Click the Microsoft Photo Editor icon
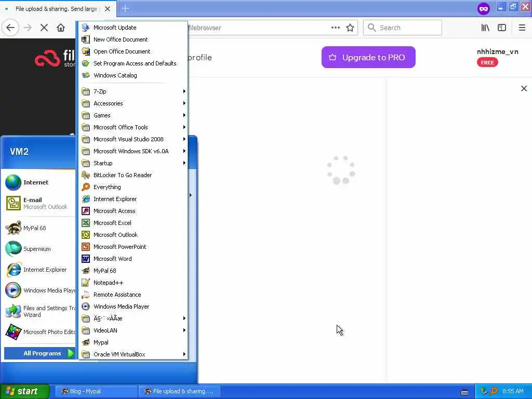Screen dimensions: 532x399 point(13,332)
